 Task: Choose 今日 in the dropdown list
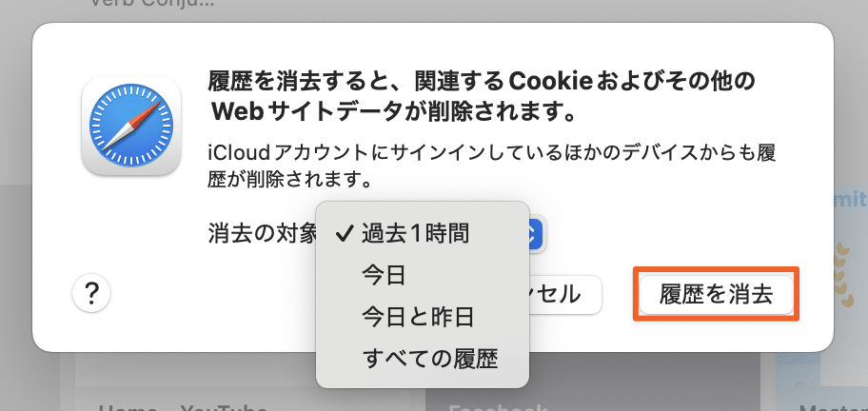pyautogui.click(x=384, y=275)
